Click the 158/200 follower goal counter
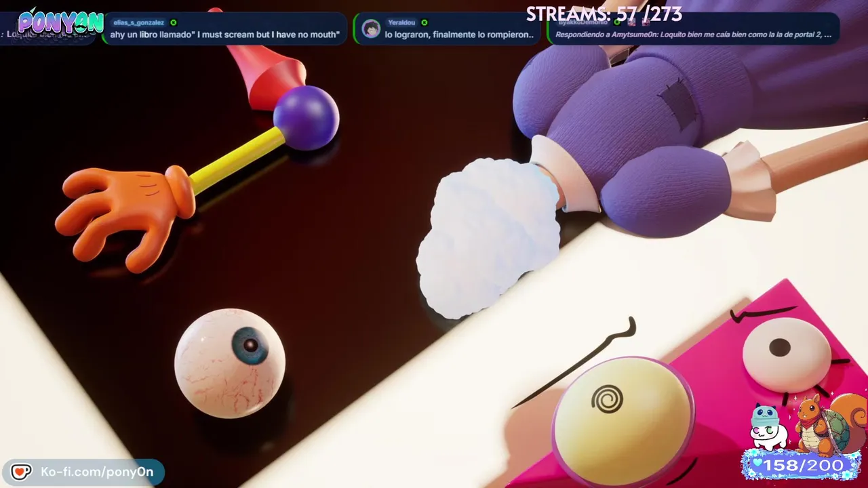 point(804,466)
